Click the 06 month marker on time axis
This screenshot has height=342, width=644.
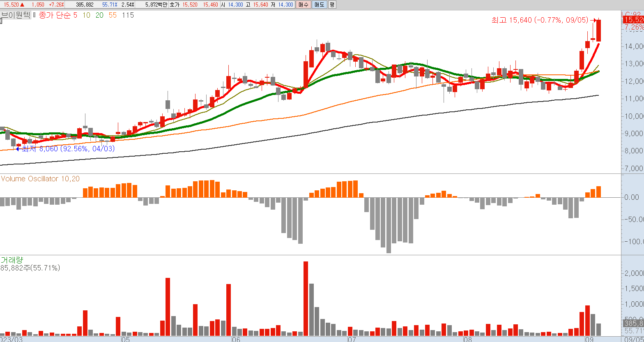(x=235, y=340)
